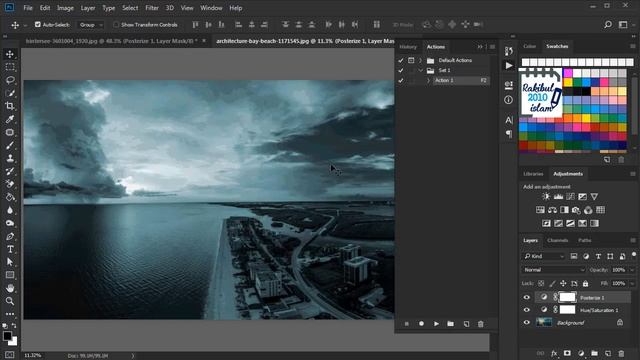Click the foreground color swatch
The width and height of the screenshot is (640, 360).
(x=7, y=336)
